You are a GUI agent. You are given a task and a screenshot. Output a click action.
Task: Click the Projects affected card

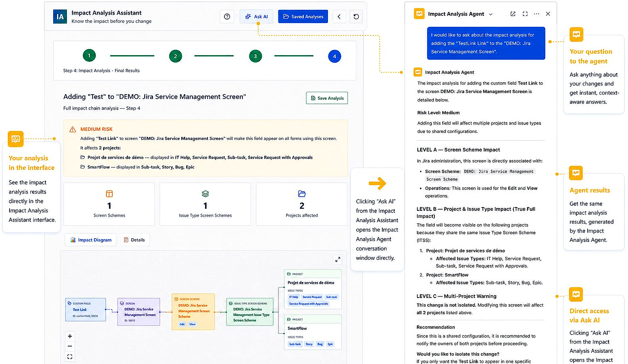[302, 204]
